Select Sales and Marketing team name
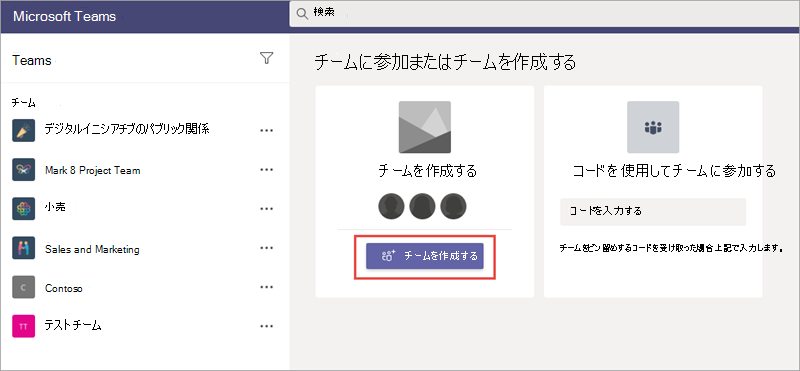Screen dimensions: 800x371 92,250
